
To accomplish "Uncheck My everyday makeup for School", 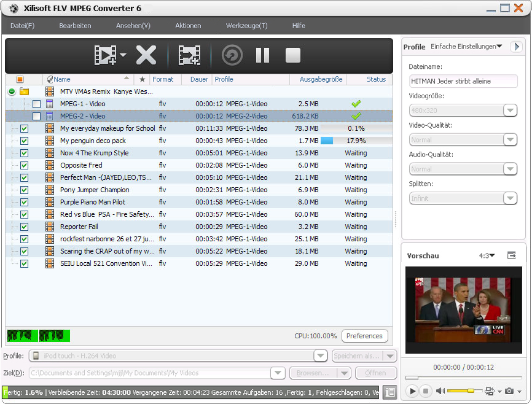I will 24,128.
